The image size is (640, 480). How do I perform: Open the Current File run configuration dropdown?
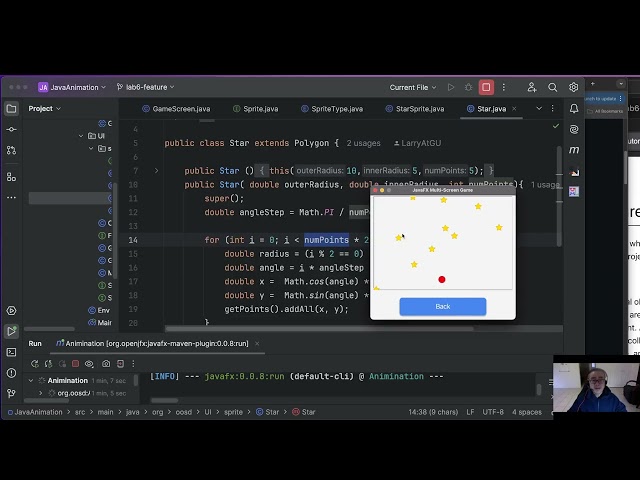tap(413, 87)
